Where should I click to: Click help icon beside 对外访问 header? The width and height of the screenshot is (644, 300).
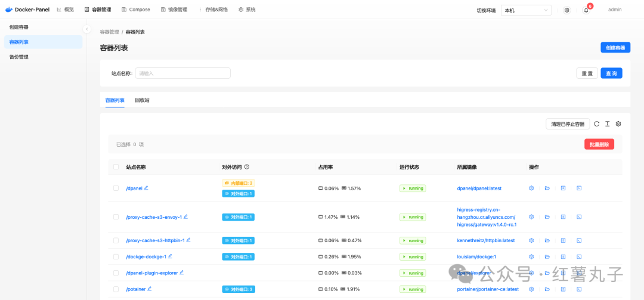(x=247, y=167)
